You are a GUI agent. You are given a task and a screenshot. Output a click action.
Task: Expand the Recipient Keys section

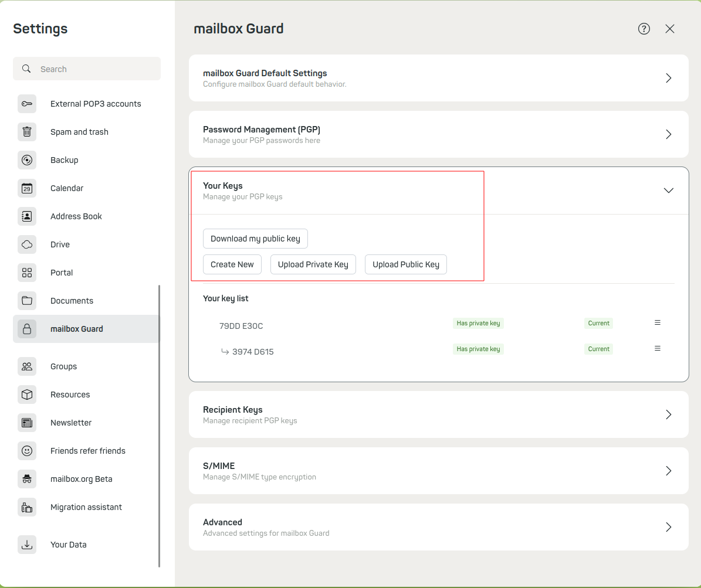[668, 414]
